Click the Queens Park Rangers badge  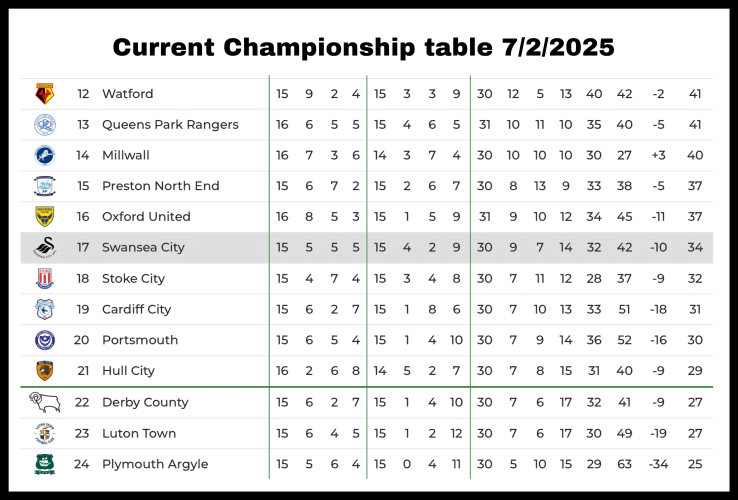point(44,125)
